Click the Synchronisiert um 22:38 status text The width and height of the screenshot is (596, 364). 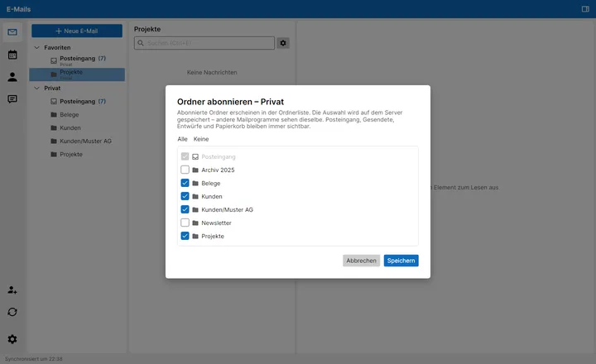point(33,359)
